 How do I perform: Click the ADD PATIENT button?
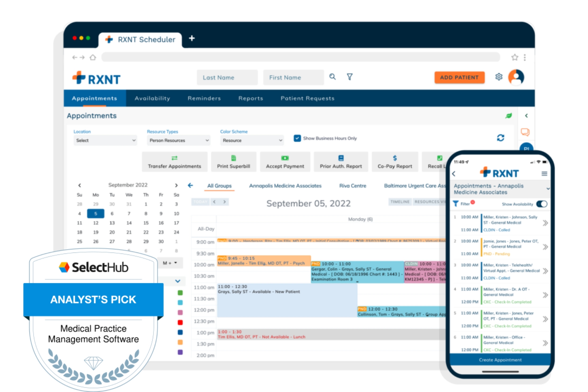point(459,77)
